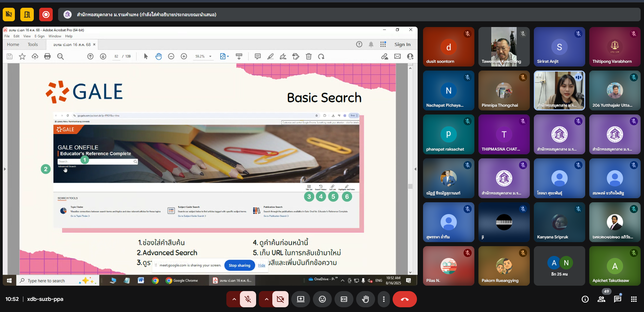
Task: Click the star bookmark icon in Acrobat
Action: (x=22, y=56)
